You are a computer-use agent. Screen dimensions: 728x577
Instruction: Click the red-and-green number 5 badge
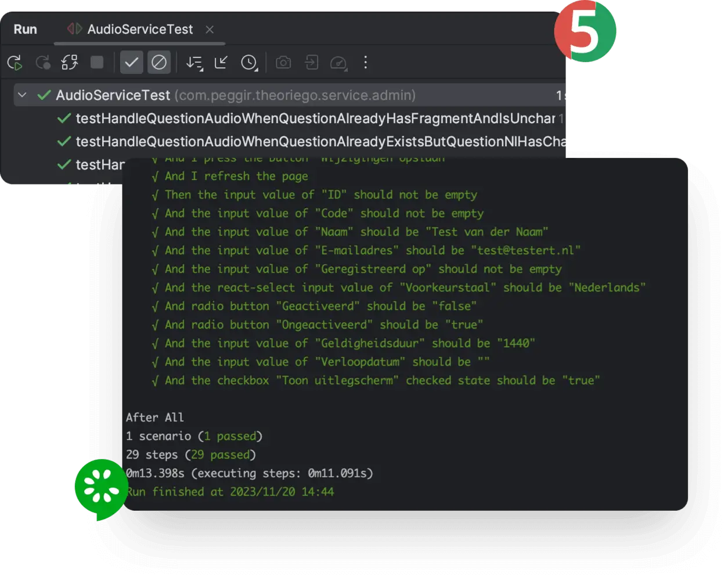click(x=585, y=30)
